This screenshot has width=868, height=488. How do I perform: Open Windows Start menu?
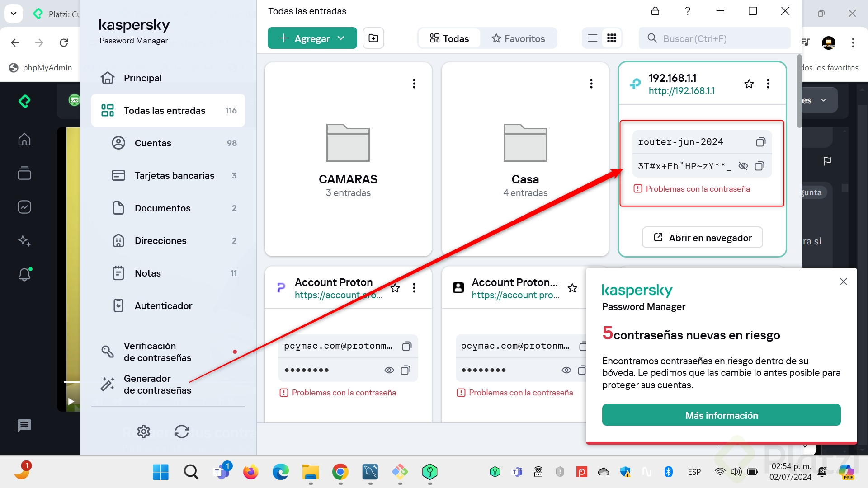[160, 472]
